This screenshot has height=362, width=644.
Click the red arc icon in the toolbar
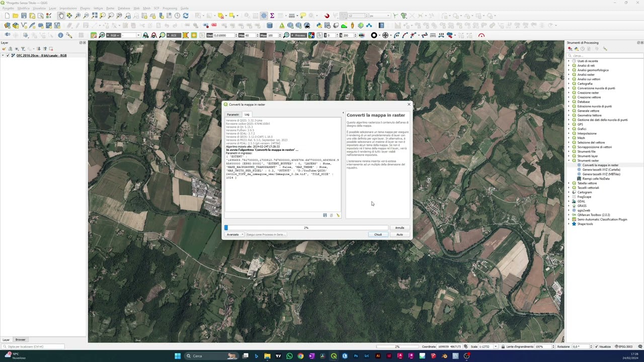pyautogui.click(x=481, y=35)
